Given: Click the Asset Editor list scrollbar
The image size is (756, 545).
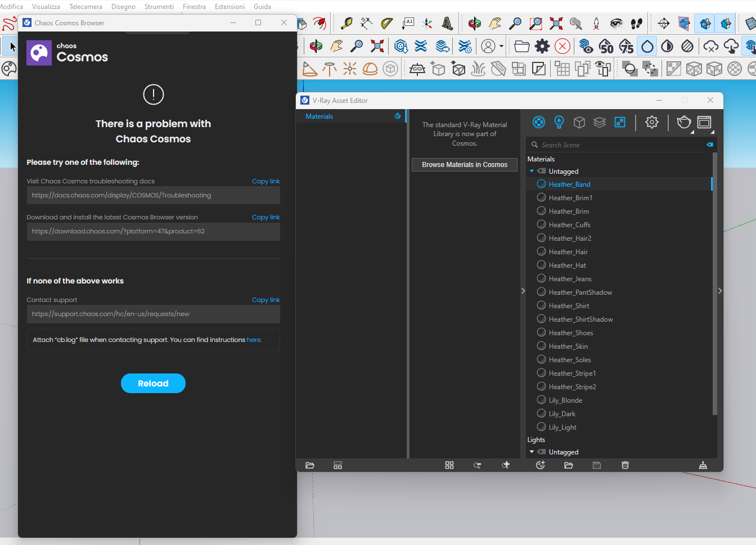Looking at the screenshot, I should pos(714,284).
